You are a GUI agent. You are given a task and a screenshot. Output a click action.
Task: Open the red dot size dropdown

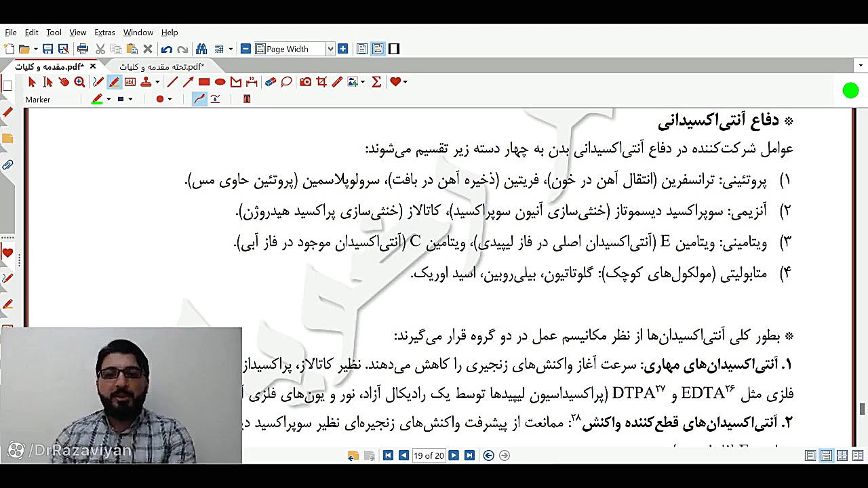click(x=170, y=100)
